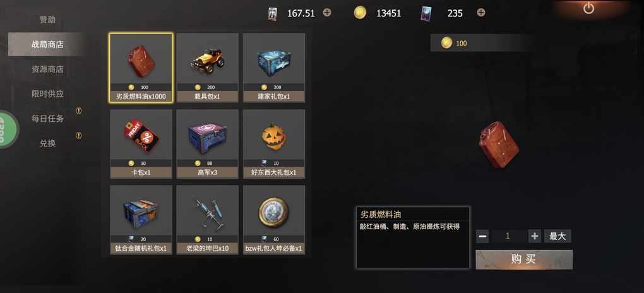Open the 兑换 tab
This screenshot has width=644, height=293.
tap(47, 143)
